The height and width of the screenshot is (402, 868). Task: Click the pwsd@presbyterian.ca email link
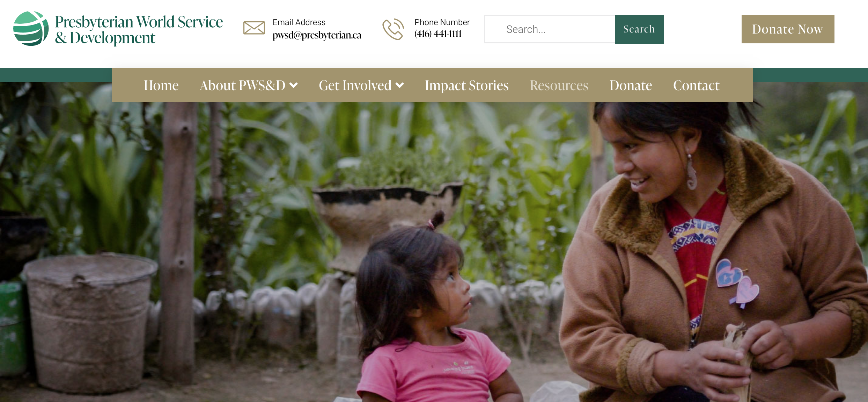click(x=317, y=35)
